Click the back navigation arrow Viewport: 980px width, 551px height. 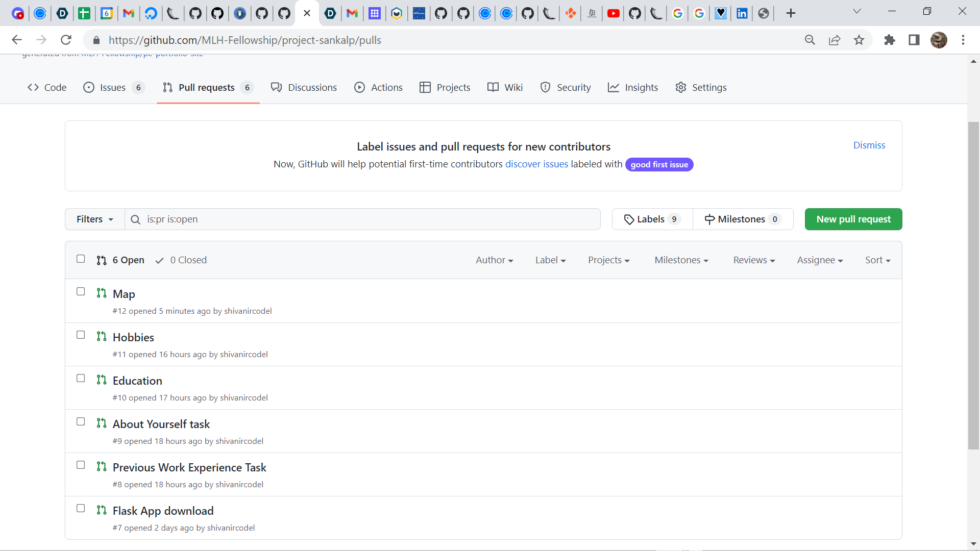point(17,40)
